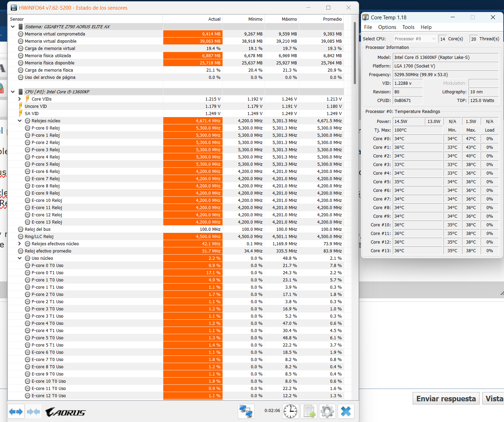Viewport: 504px width, 422px height.
Task: Select the E-core 10 Reloj row
Action: (176, 200)
